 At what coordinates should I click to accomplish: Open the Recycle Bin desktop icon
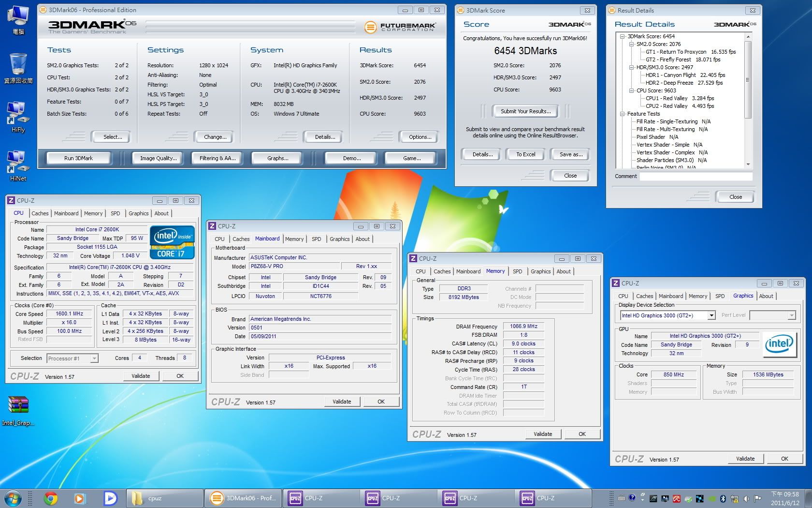pyautogui.click(x=18, y=68)
